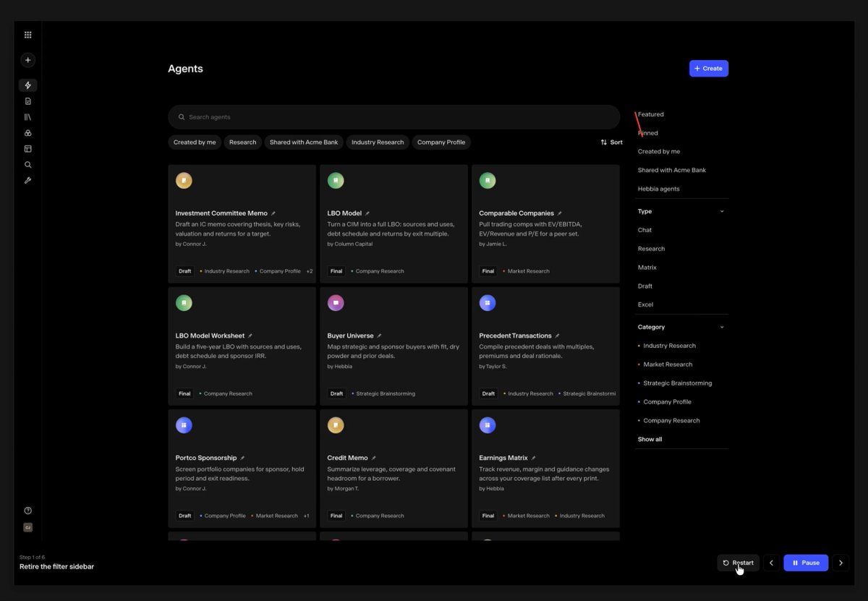Open the library books icon in left rail
The image size is (868, 601).
coord(27,117)
